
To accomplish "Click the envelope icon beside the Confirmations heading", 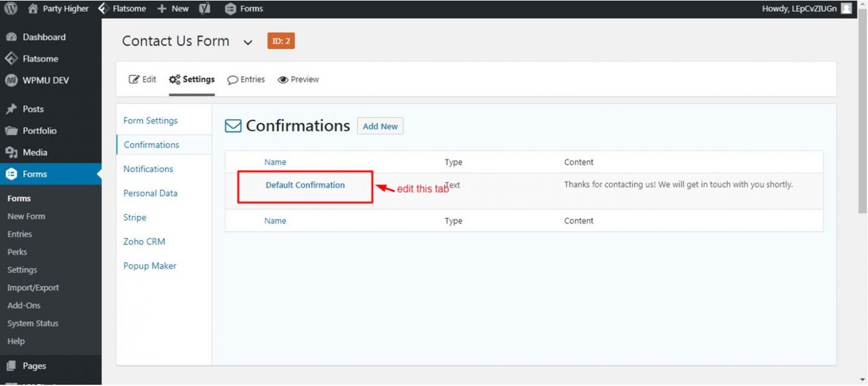I will tap(232, 125).
